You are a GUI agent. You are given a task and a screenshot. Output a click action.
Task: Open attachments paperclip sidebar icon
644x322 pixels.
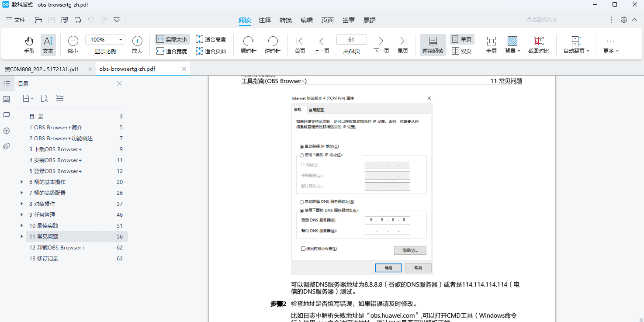click(x=7, y=146)
